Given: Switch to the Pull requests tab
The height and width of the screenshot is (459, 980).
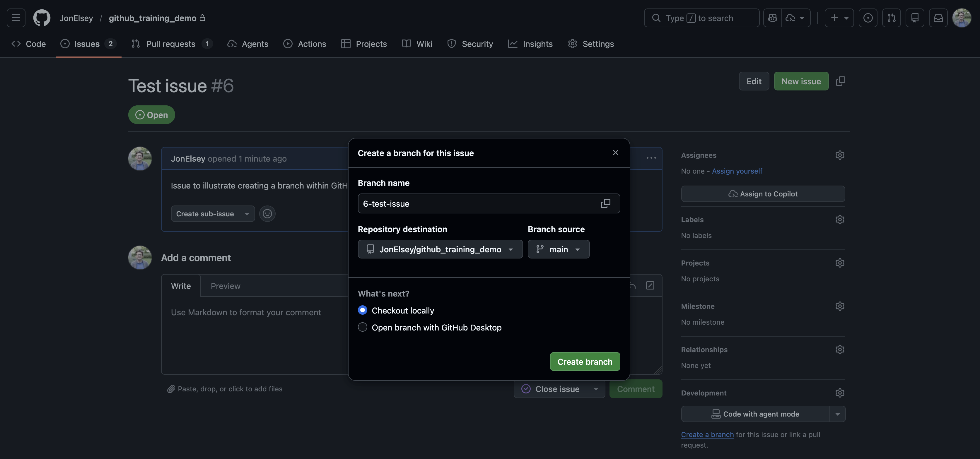Looking at the screenshot, I should pyautogui.click(x=171, y=44).
